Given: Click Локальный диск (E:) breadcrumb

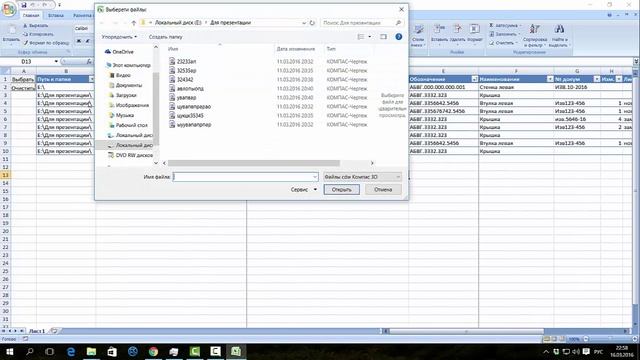Looking at the screenshot, I should (x=178, y=23).
